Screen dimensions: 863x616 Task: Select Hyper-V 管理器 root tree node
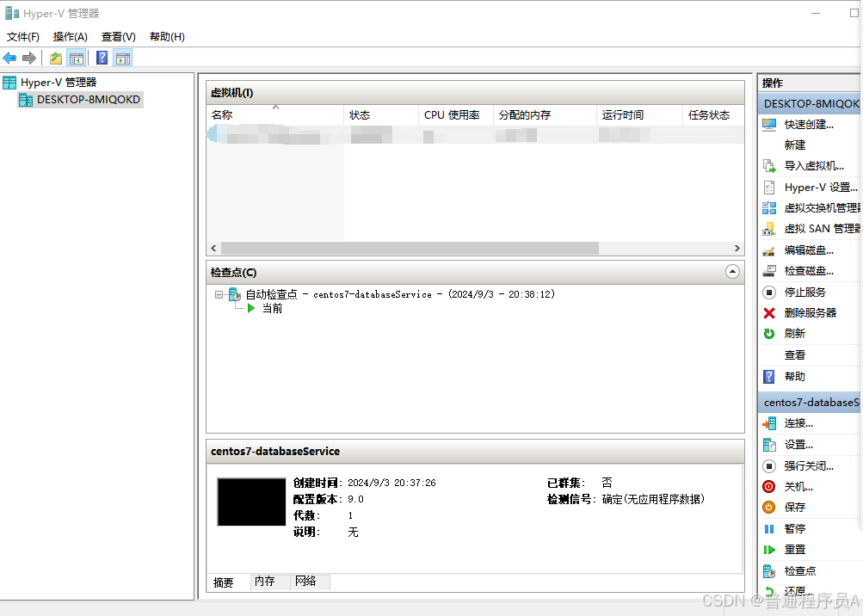[59, 83]
